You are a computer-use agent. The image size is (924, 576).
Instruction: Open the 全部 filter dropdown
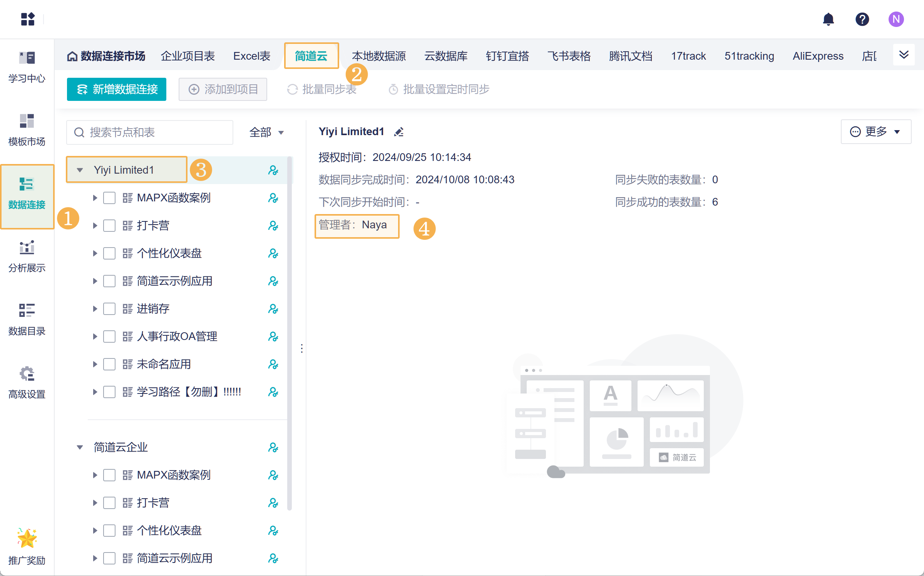tap(266, 132)
